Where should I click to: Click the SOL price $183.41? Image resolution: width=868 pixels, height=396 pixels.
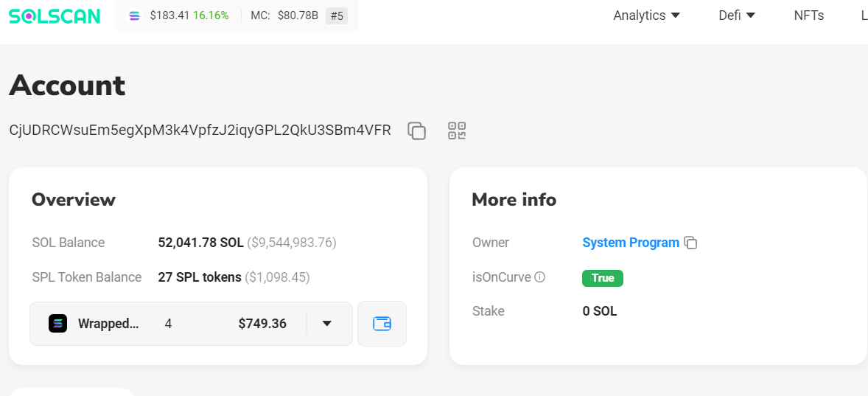tap(169, 15)
